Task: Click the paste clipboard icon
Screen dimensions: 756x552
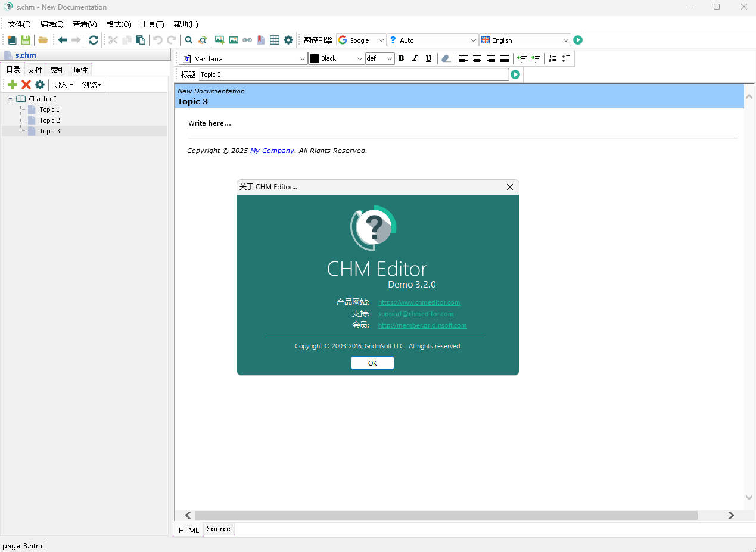Action: 141,40
